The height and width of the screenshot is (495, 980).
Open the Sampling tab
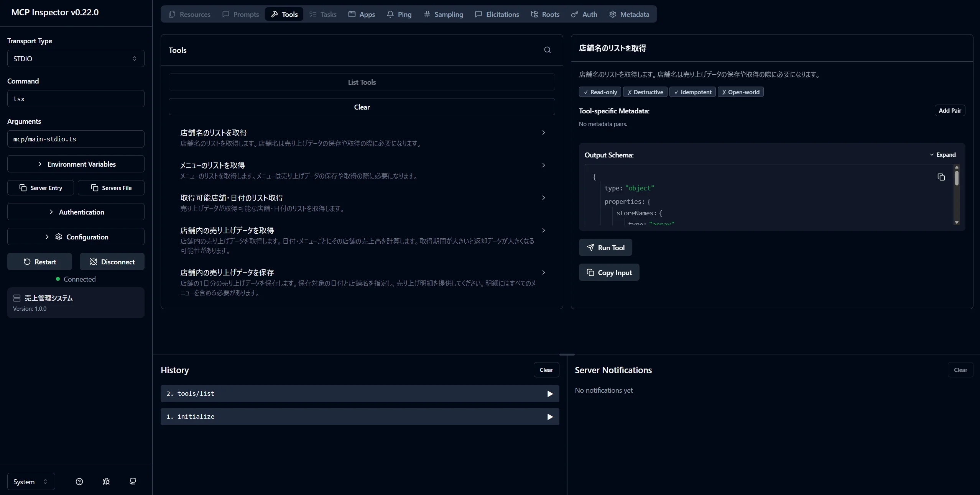click(x=444, y=14)
